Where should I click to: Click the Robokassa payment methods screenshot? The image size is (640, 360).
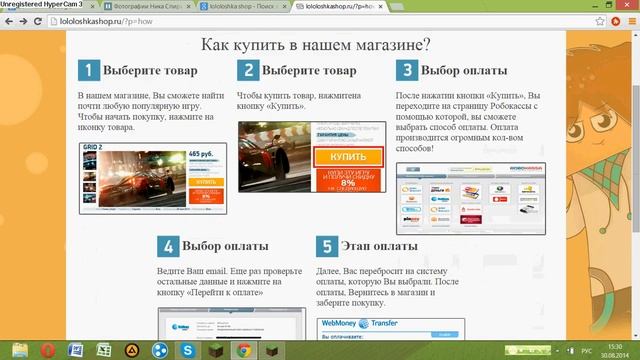pyautogui.click(x=471, y=198)
